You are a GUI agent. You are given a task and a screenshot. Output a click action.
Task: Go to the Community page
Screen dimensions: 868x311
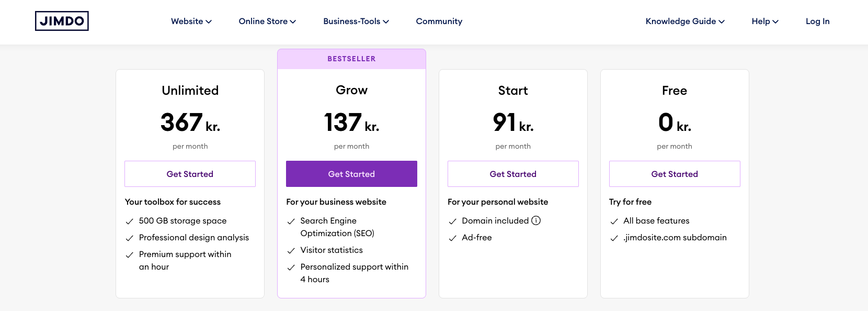(x=439, y=21)
